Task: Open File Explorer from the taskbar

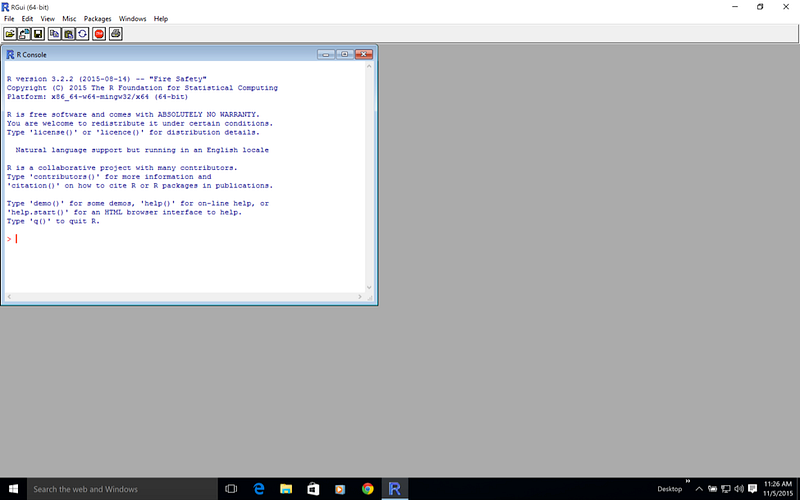Action: (x=286, y=489)
